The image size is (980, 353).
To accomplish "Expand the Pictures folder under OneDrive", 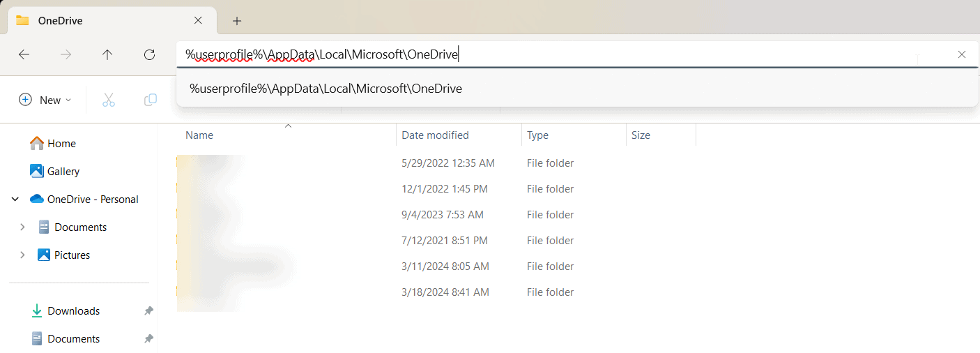I will [x=22, y=255].
